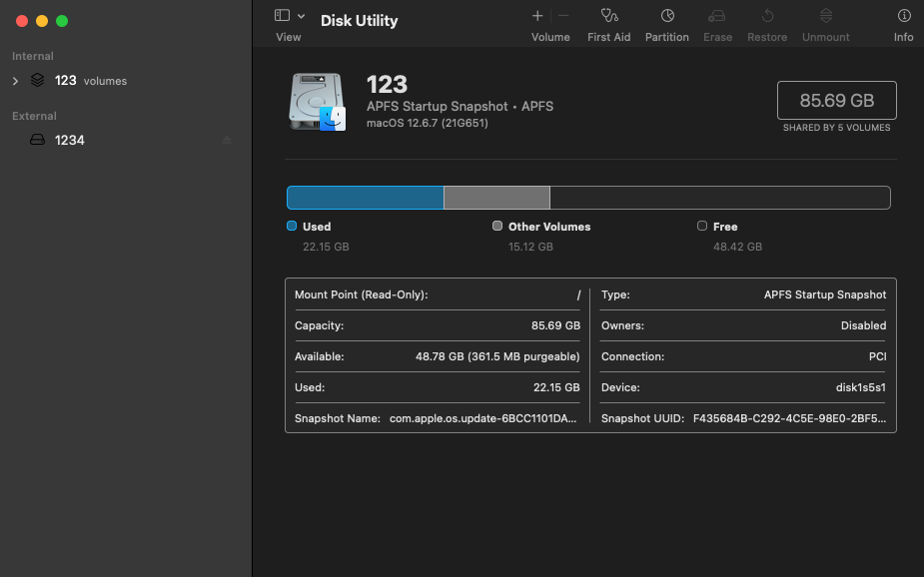
Task: Click the Snapshot UUID value F435684B
Action: 789,418
